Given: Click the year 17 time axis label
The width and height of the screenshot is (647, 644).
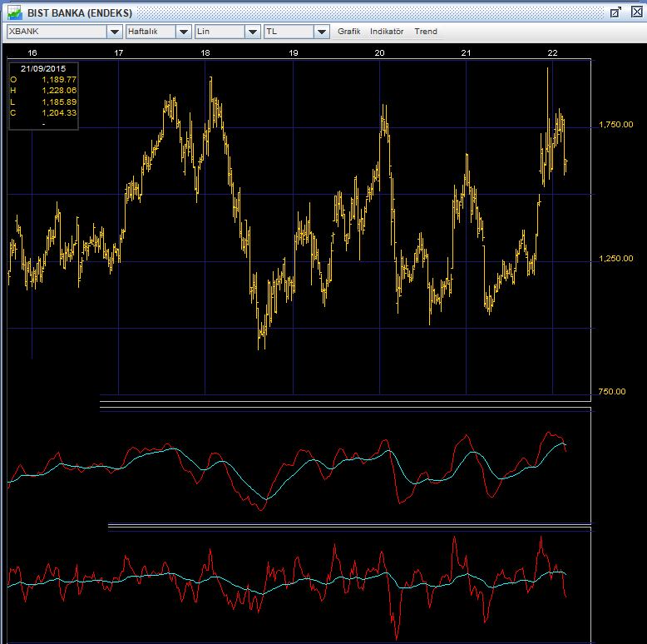Looking at the screenshot, I should 118,53.
